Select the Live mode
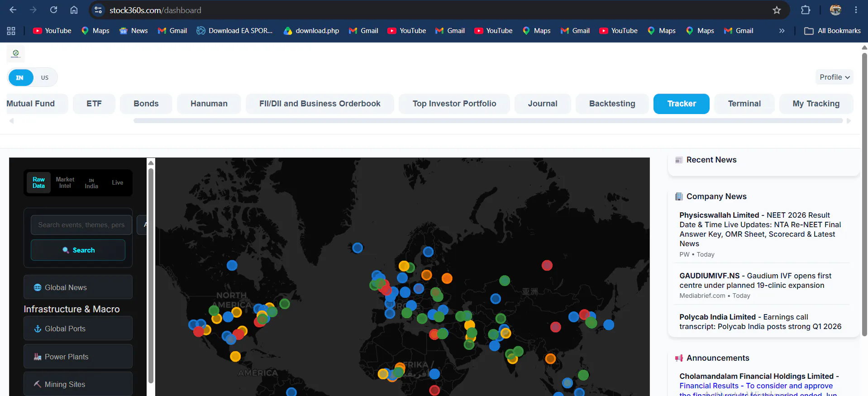This screenshot has width=868, height=396. pyautogui.click(x=118, y=183)
